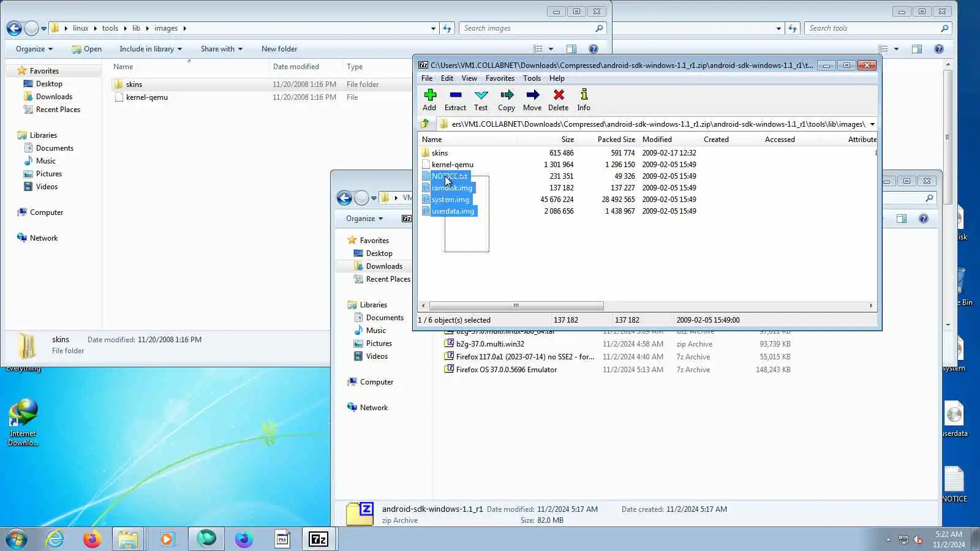Go forward in the images Explorer window
980x551 pixels.
(x=31, y=28)
